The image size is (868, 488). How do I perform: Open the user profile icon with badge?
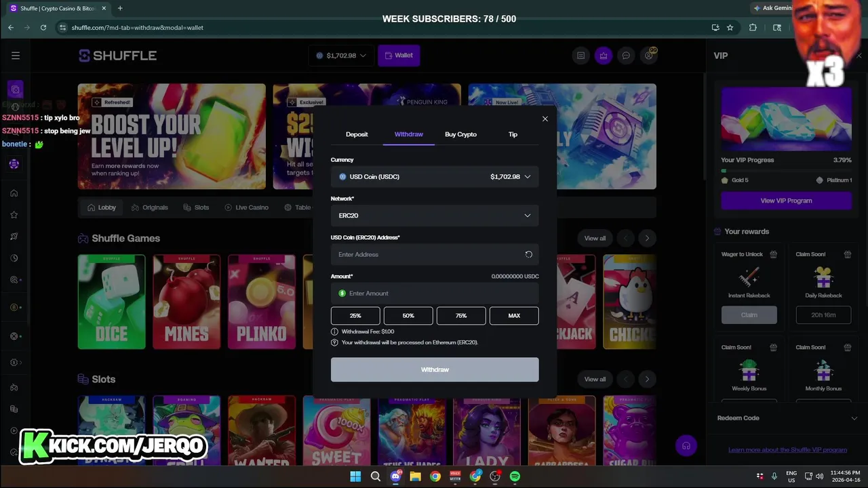point(649,56)
